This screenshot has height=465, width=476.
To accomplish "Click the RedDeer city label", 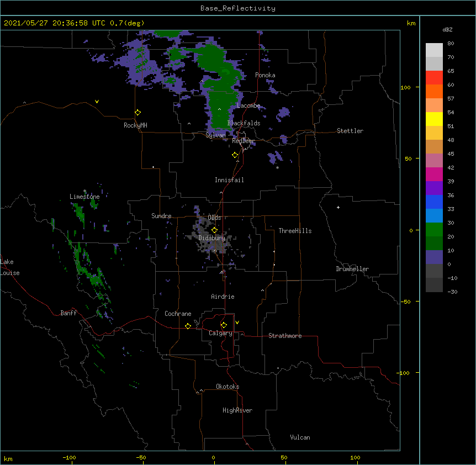I will tap(244, 141).
